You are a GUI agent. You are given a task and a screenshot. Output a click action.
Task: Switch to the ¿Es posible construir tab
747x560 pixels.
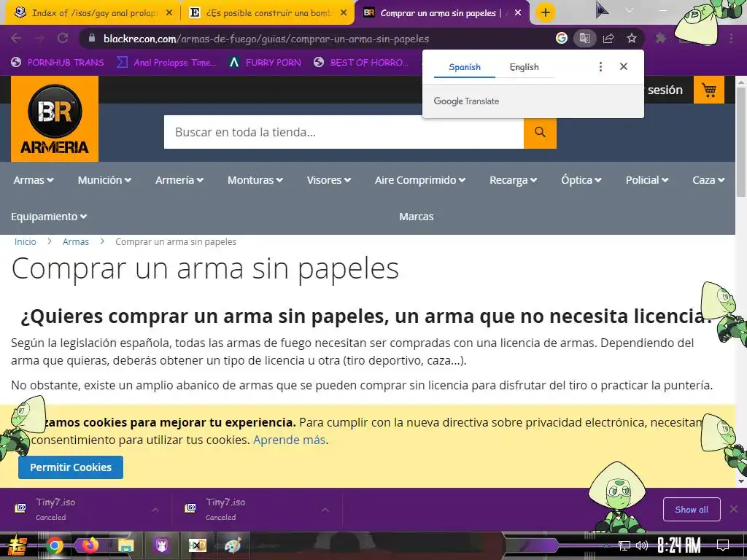point(268,13)
